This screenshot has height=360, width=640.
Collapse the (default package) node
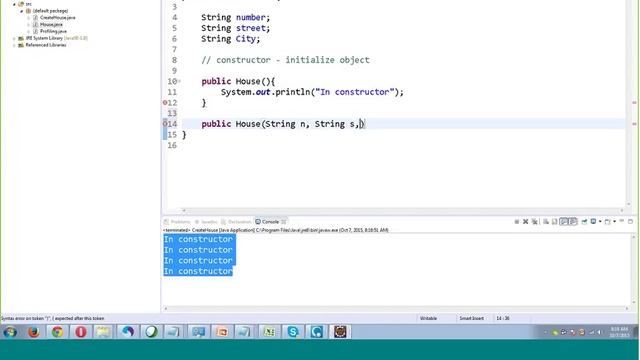[21, 11]
